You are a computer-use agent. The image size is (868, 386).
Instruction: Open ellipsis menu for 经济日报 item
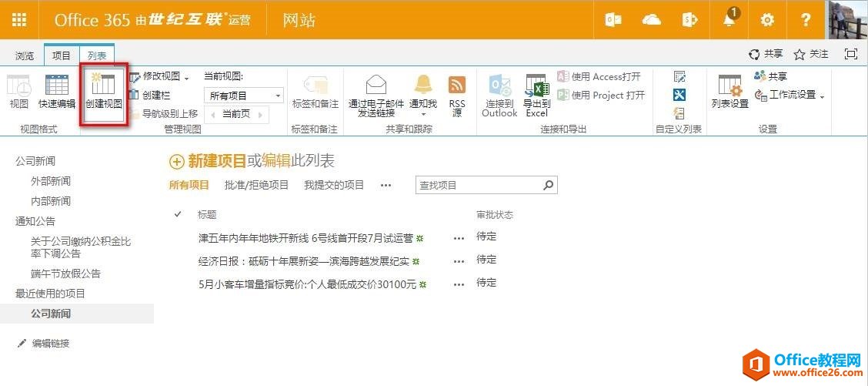pos(459,261)
